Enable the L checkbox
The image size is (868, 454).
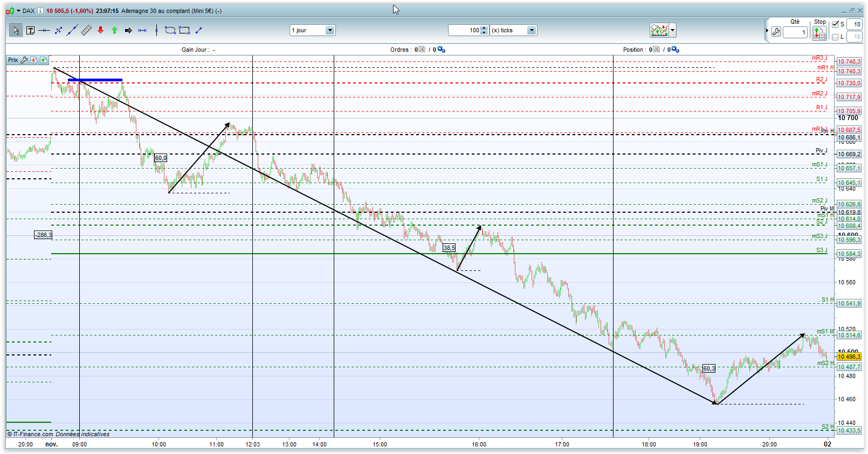coord(835,37)
